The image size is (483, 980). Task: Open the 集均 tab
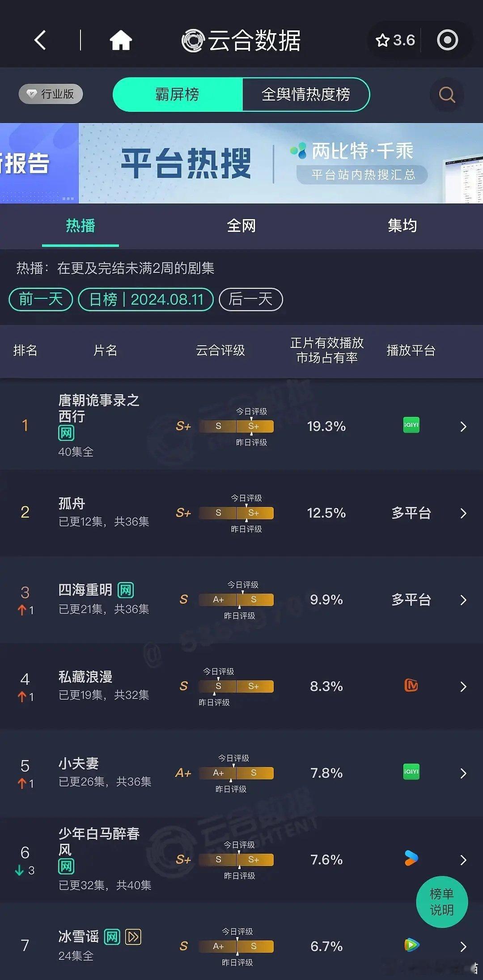[402, 226]
